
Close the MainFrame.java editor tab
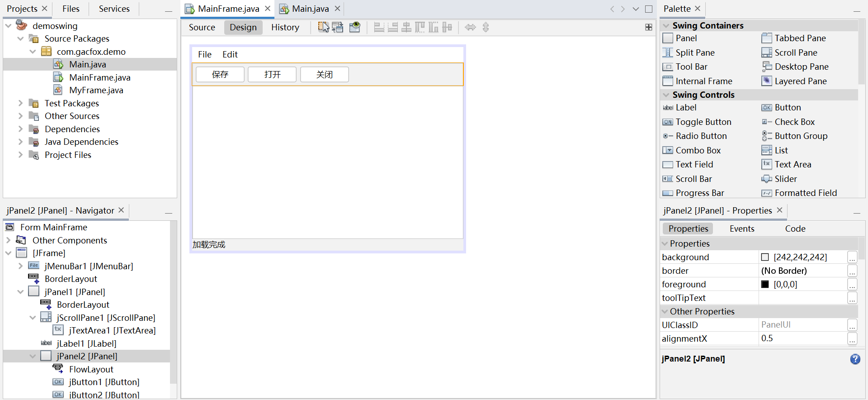[268, 9]
